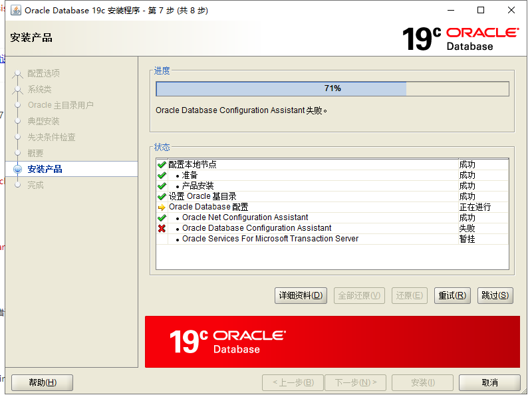Click the success checkmark next to 设置 Oracle 基目录
This screenshot has width=532, height=399.
162,196
